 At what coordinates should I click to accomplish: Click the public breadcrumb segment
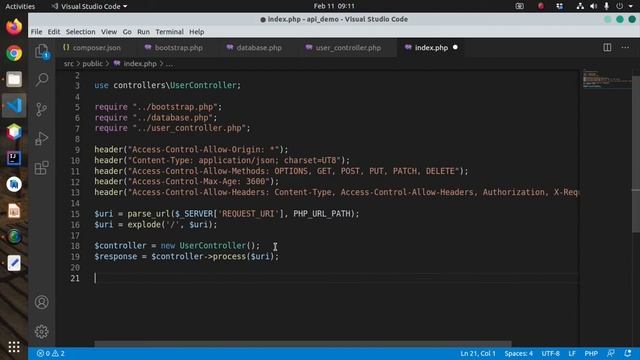click(93, 64)
